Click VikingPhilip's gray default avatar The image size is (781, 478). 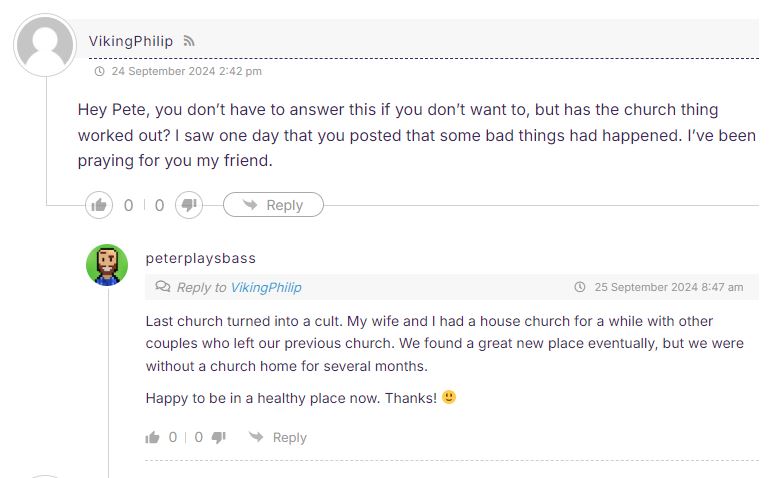pyautogui.click(x=45, y=46)
